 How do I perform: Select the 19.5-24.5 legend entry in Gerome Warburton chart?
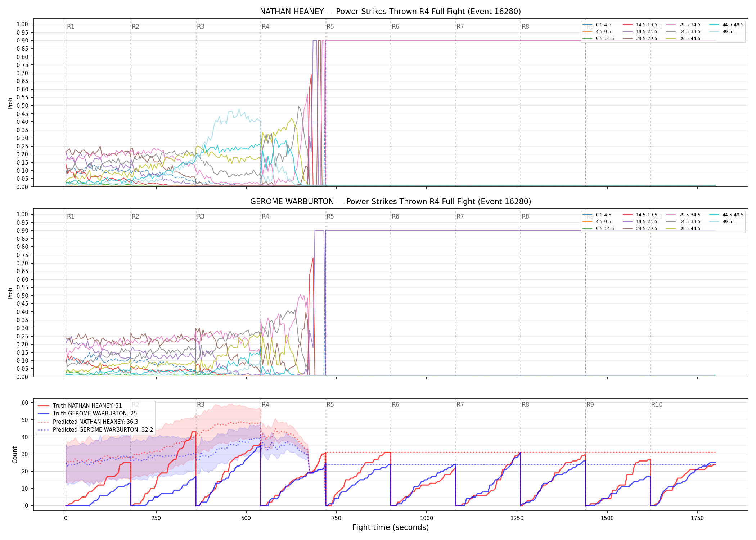pos(640,222)
